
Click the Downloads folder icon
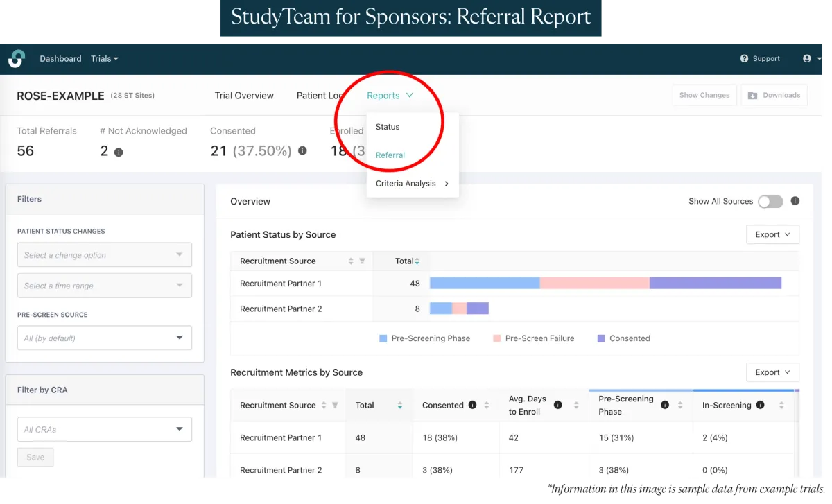pos(751,94)
